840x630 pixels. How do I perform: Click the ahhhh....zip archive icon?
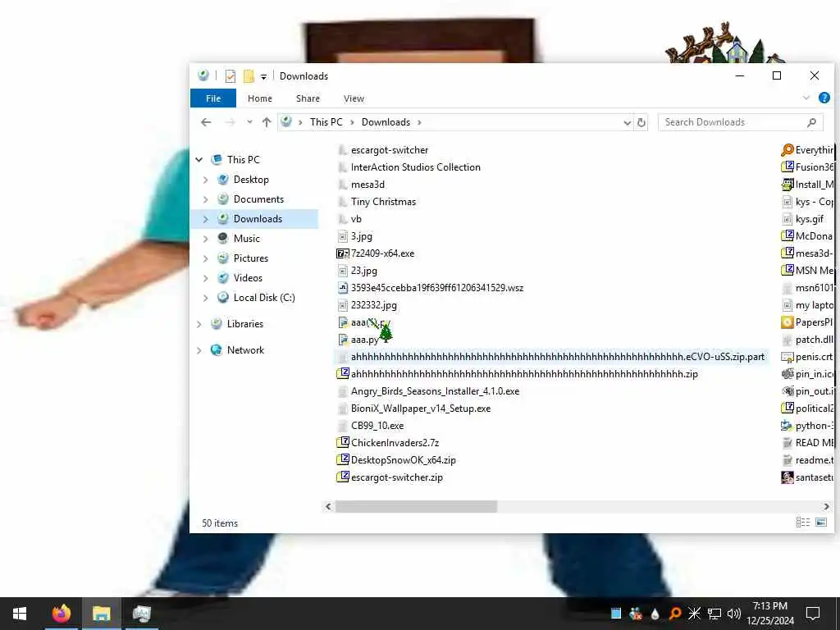pyautogui.click(x=343, y=373)
